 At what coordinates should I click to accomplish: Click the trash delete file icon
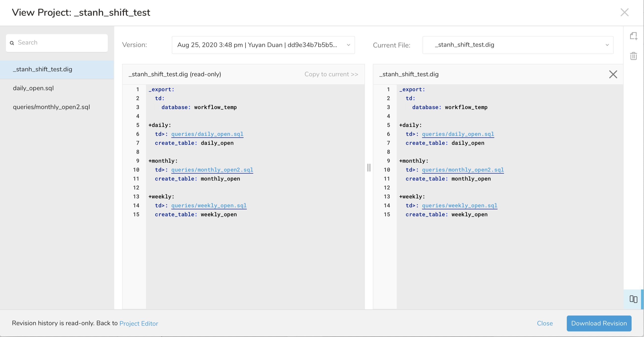pos(633,56)
